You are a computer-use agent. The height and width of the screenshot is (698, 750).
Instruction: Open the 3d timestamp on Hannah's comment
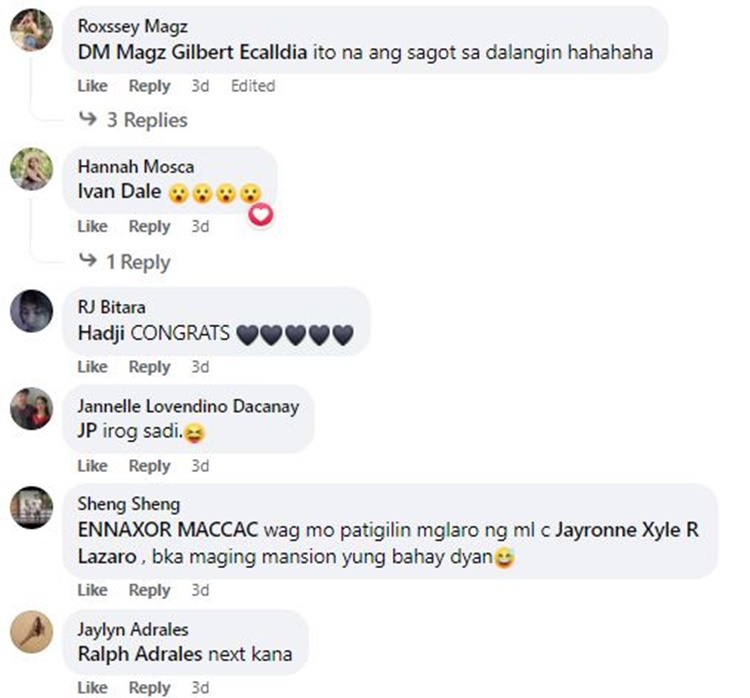coord(200,226)
